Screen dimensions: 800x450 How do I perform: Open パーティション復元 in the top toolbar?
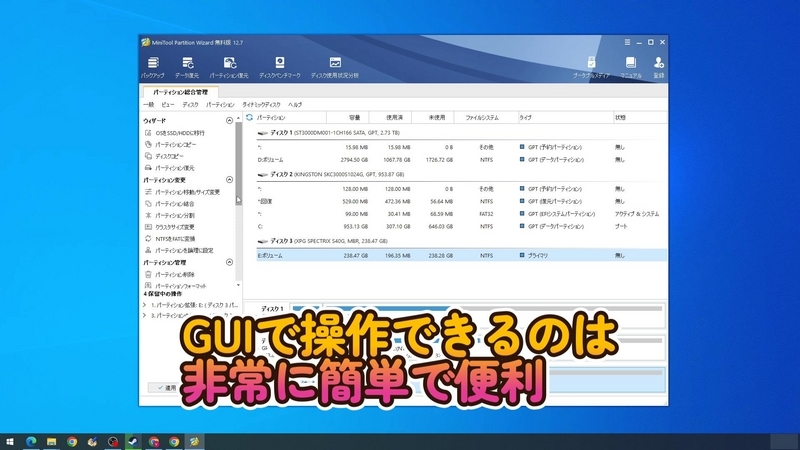click(x=229, y=67)
